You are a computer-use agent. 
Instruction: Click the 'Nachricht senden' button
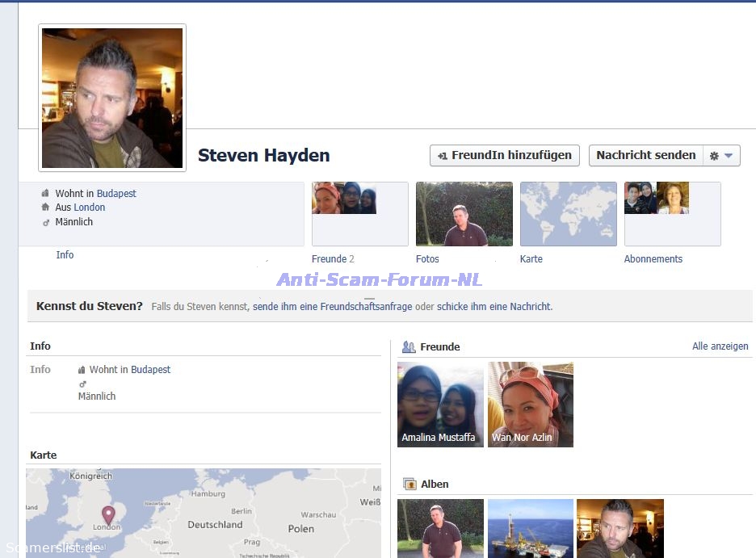(645, 156)
